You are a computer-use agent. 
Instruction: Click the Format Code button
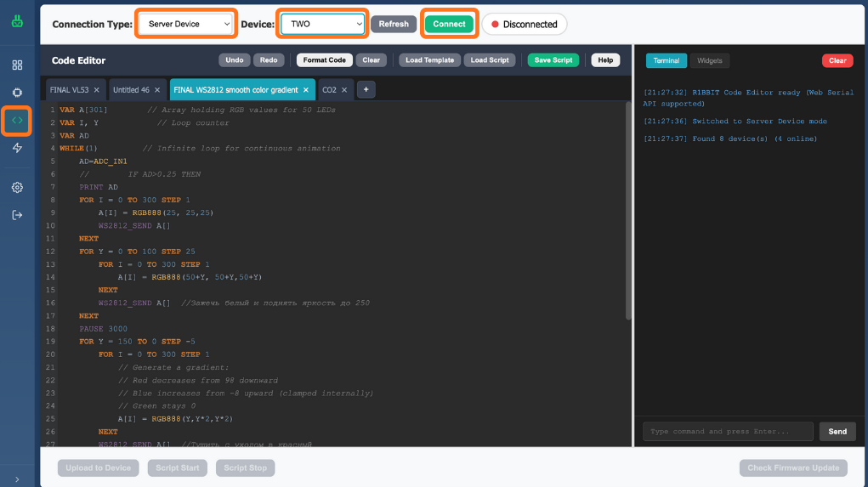tap(324, 60)
